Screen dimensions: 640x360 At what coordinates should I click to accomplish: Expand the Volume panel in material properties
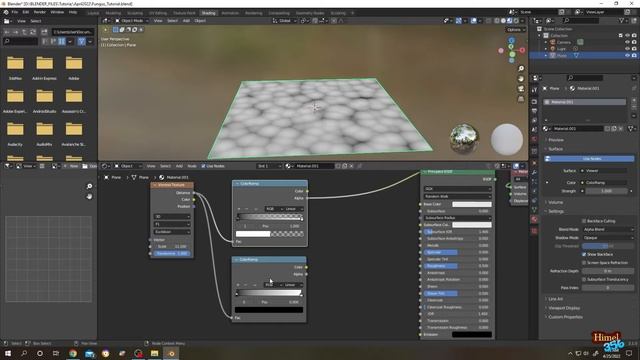(556, 202)
